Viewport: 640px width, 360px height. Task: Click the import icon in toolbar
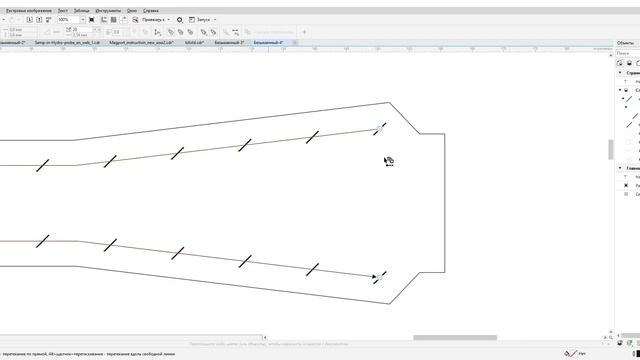coord(29,20)
